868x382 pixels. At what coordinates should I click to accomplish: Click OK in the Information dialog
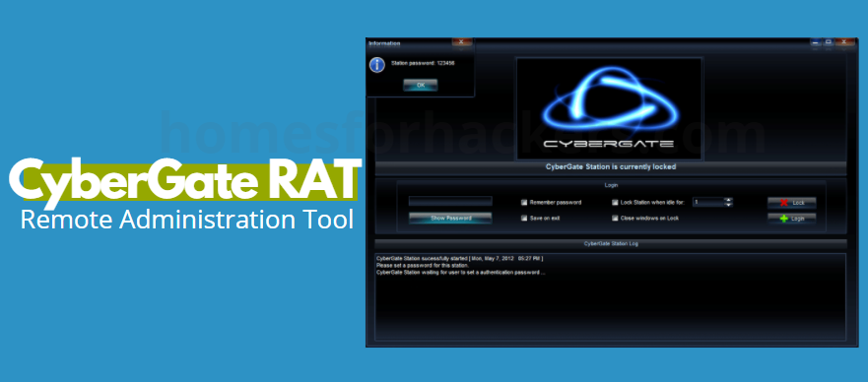[x=420, y=85]
